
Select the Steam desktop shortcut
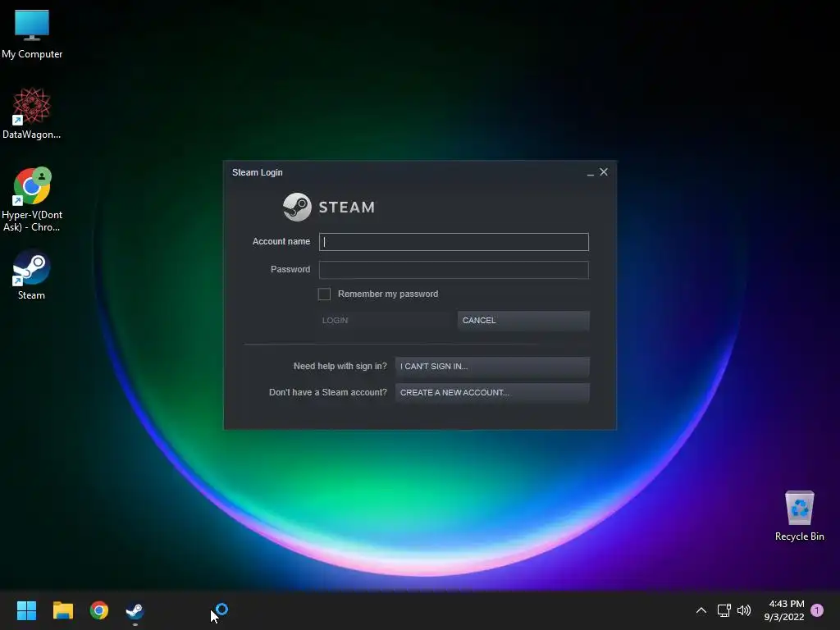(x=32, y=274)
